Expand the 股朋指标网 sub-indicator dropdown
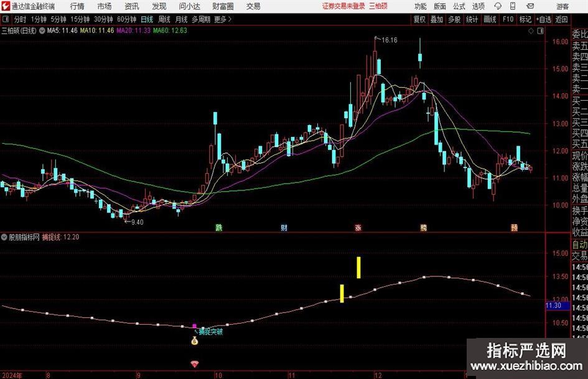 tap(4, 237)
